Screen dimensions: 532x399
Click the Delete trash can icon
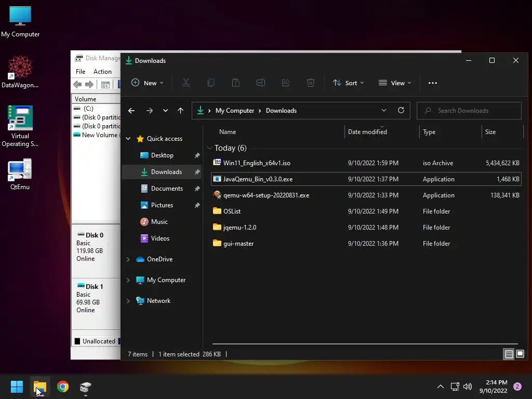[x=311, y=83]
